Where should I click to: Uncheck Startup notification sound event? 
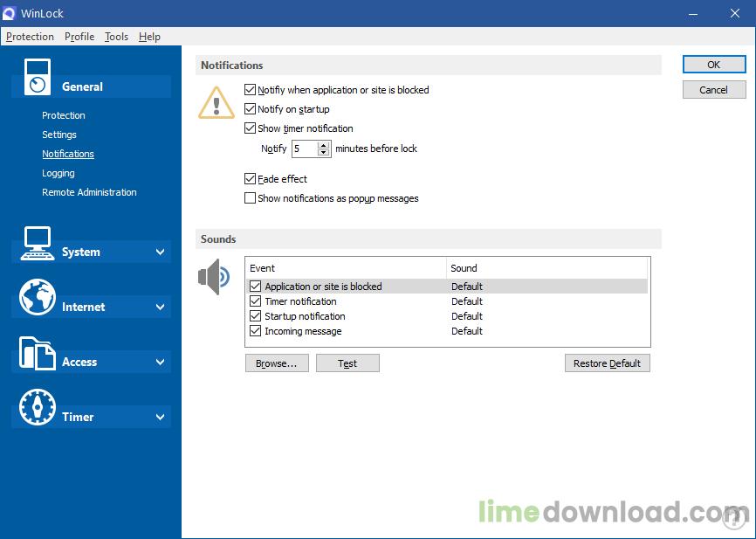(x=255, y=316)
